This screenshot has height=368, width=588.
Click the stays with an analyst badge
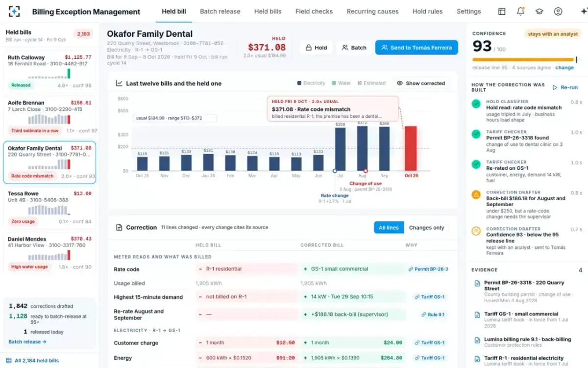coord(553,34)
